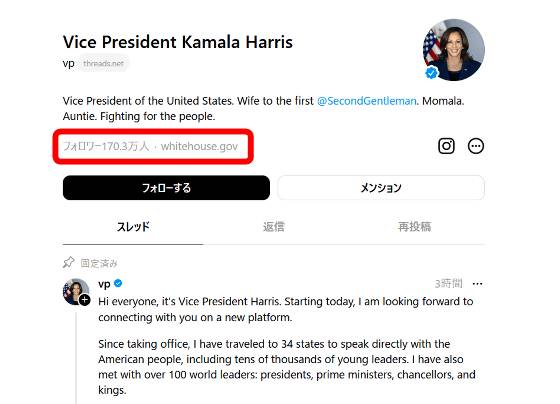
Task: View the フォロワー170.3万人 followers list
Action: click(106, 146)
